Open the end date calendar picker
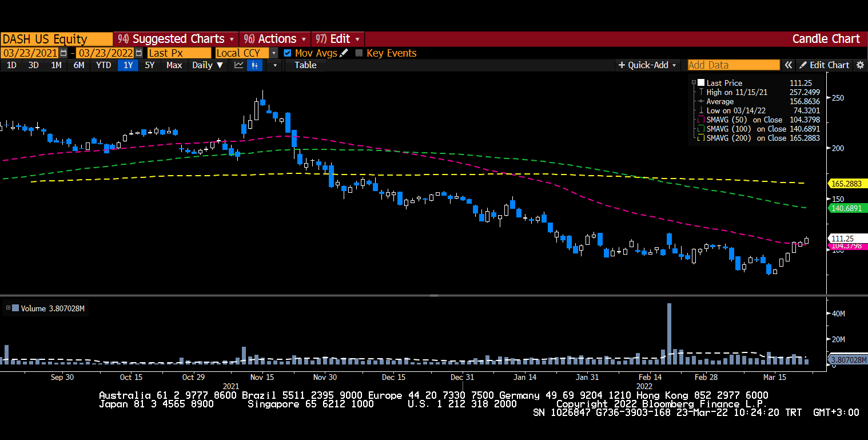 point(139,53)
